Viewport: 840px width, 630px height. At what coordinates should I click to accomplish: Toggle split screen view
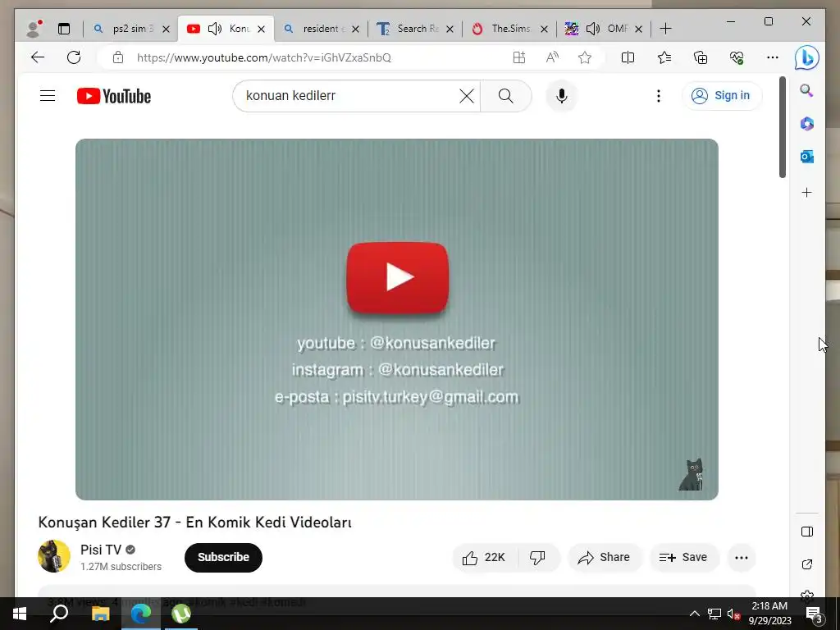(628, 57)
